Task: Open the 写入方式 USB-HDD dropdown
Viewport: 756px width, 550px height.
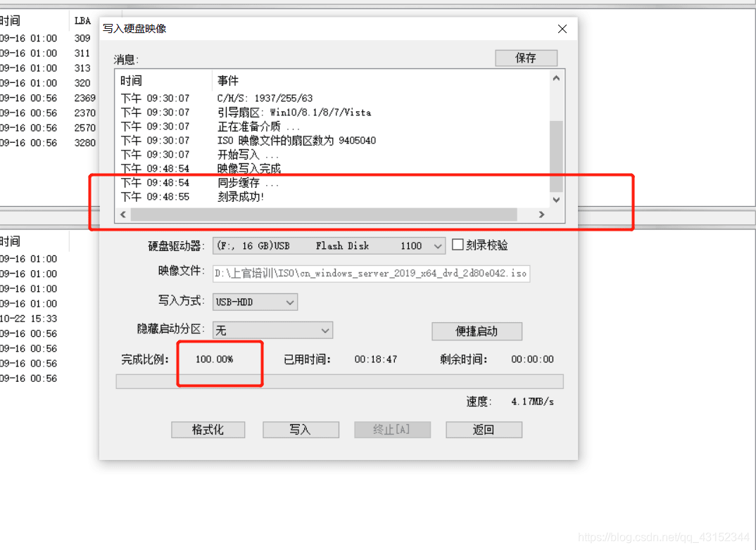Action: click(255, 302)
